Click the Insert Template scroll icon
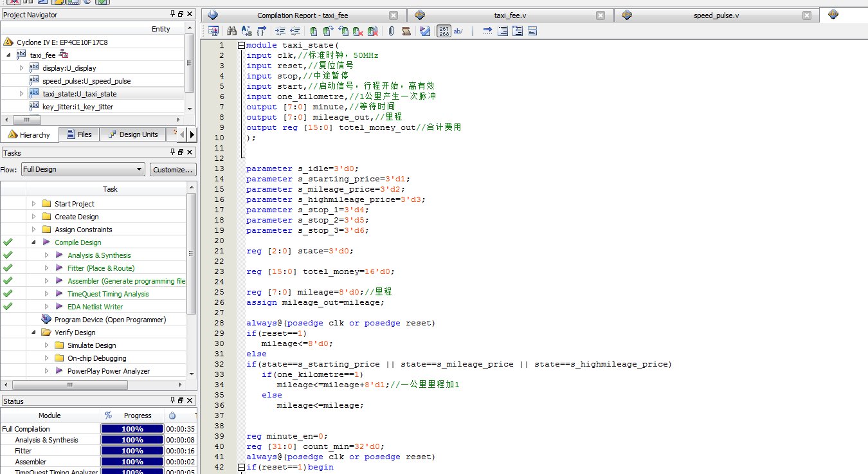The height and width of the screenshot is (474, 868). (406, 31)
